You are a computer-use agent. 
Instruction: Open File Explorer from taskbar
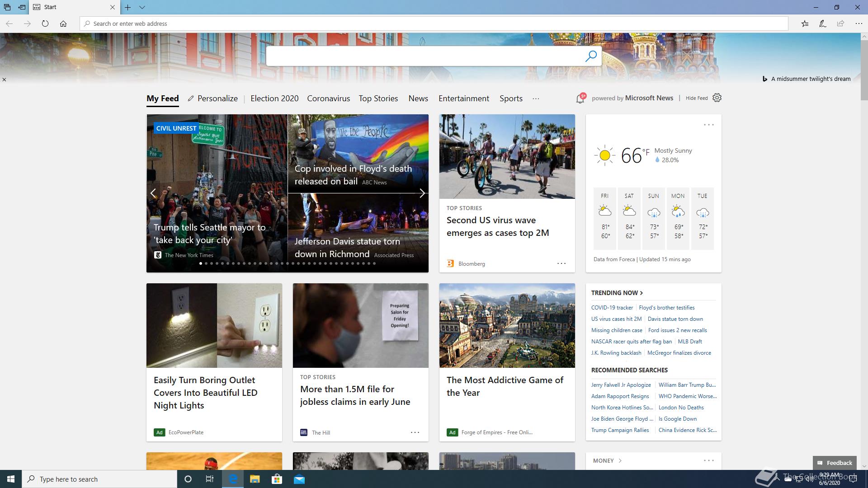255,479
